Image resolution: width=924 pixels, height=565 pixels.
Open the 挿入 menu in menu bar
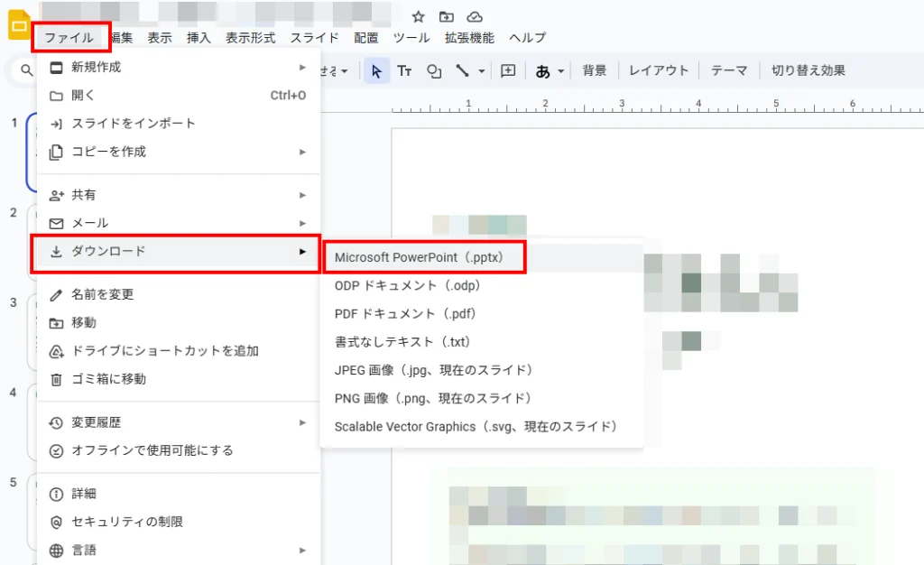pos(199,38)
